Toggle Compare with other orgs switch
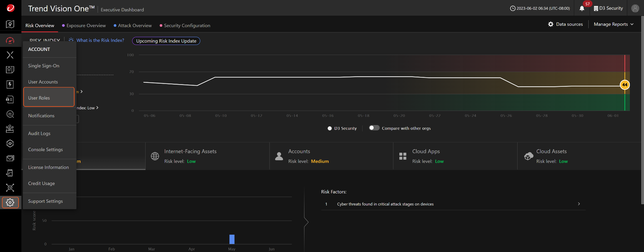644x252 pixels. (x=374, y=128)
